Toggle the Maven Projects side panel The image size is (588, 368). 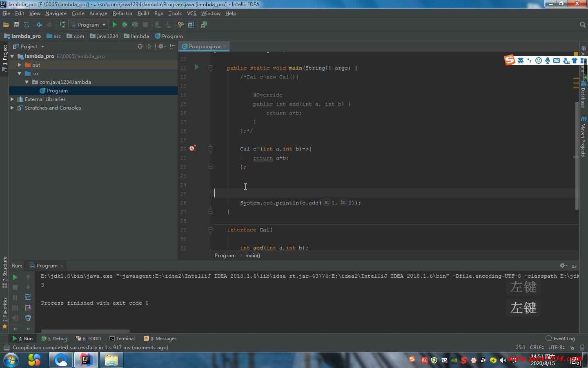coord(583,136)
